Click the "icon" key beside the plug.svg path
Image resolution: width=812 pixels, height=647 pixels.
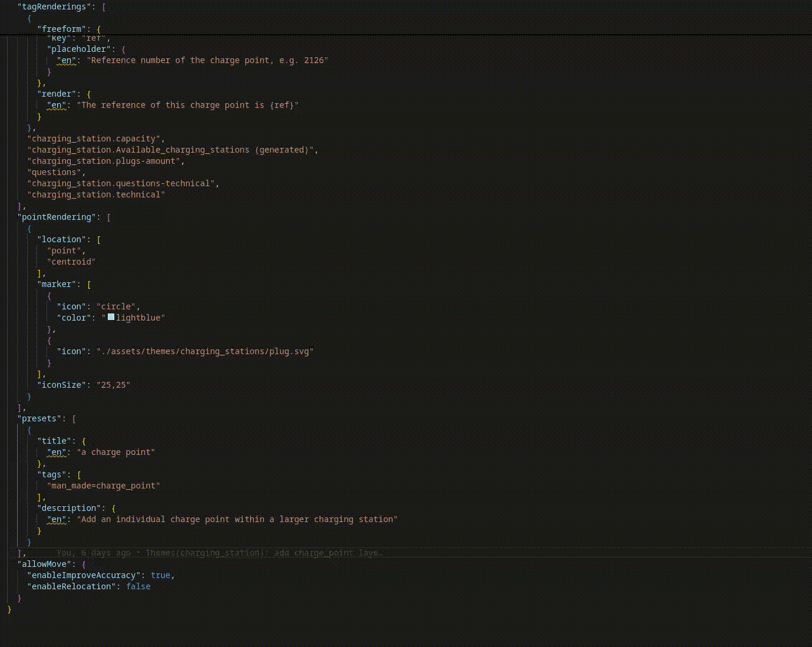[x=71, y=351]
